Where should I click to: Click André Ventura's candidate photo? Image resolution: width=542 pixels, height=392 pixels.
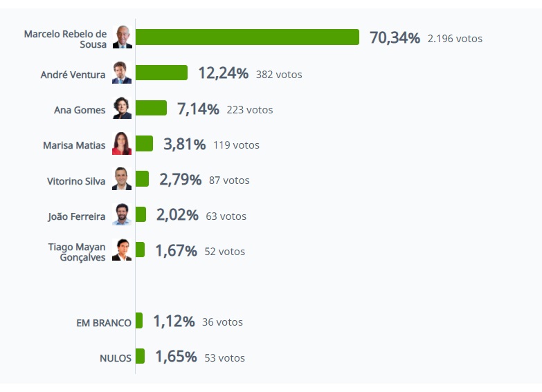[122, 73]
